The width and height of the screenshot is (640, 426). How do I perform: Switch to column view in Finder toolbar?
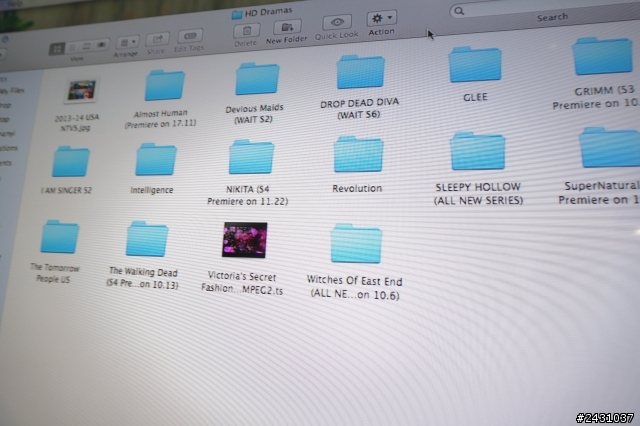point(87,46)
